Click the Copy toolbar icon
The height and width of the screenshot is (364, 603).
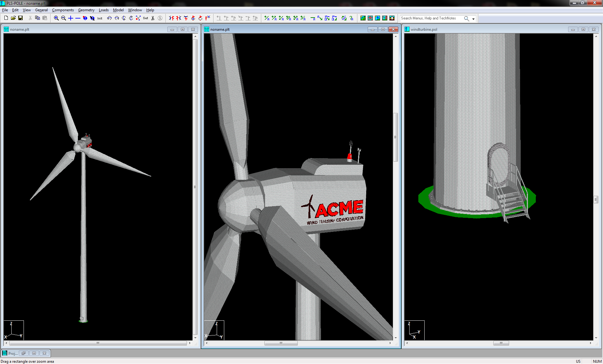(37, 18)
